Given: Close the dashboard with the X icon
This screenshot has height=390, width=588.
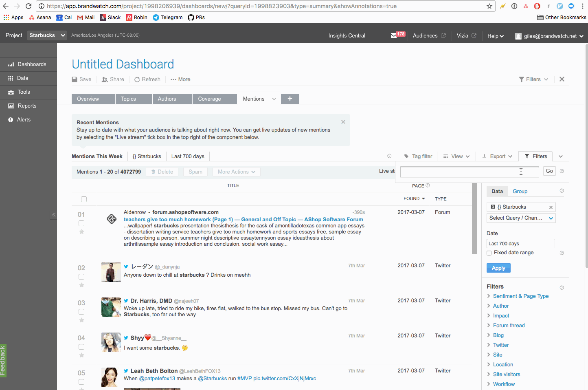Looking at the screenshot, I should click(x=562, y=79).
